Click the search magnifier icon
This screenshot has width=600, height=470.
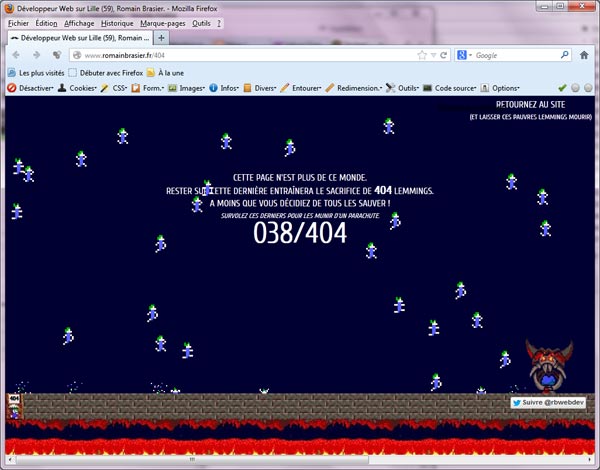coord(564,55)
